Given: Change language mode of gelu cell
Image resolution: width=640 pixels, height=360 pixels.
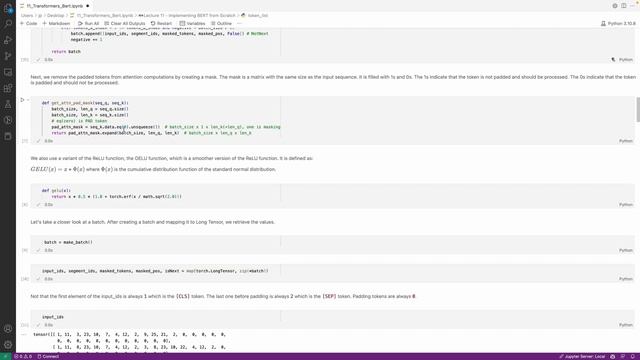Looking at the screenshot, I should coord(626,204).
